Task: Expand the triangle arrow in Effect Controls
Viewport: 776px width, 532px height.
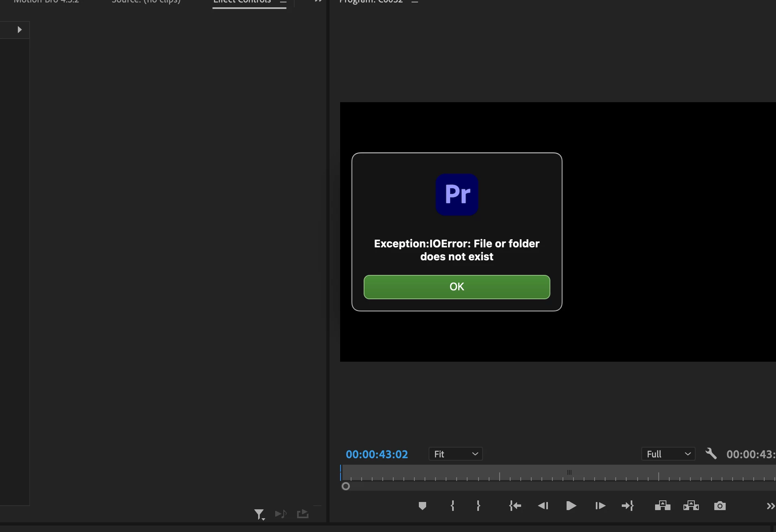Action: pyautogui.click(x=19, y=30)
